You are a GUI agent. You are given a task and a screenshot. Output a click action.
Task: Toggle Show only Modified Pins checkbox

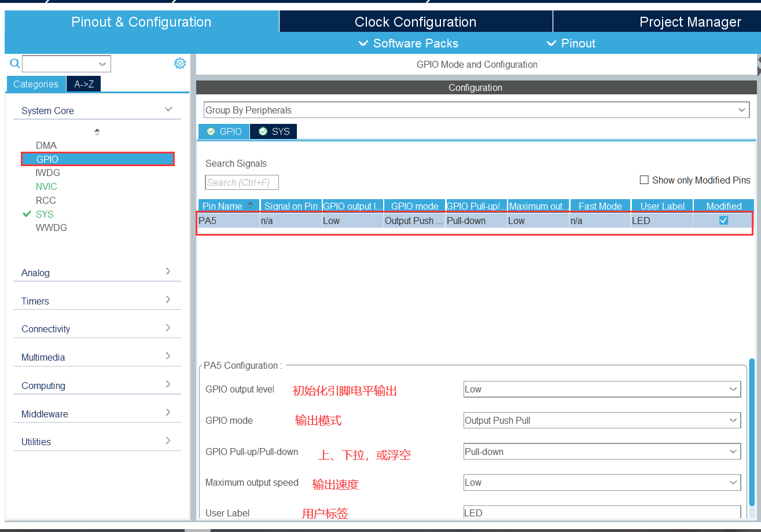644,180
